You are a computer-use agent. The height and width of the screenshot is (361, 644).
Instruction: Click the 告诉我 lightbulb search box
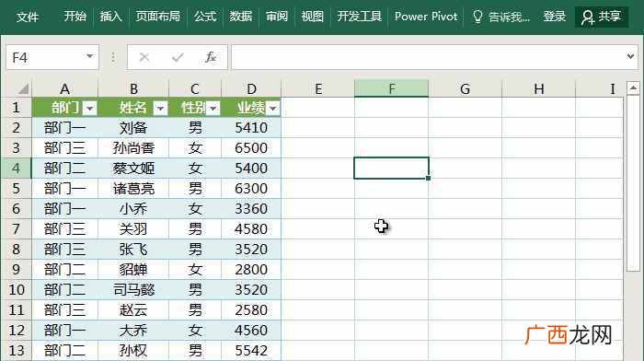[x=501, y=17]
